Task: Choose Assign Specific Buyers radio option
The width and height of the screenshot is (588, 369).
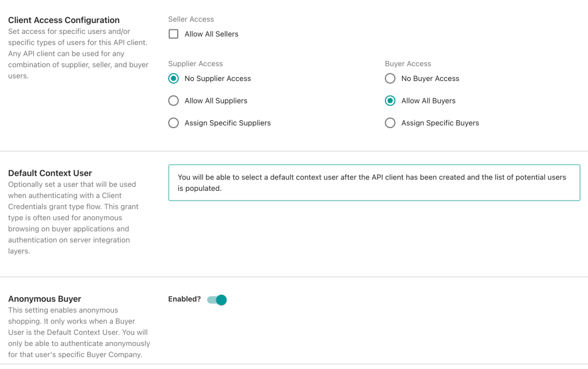Action: pos(390,123)
